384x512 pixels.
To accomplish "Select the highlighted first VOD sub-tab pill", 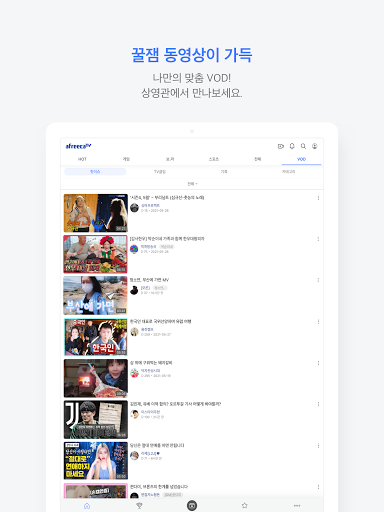I will pos(95,172).
